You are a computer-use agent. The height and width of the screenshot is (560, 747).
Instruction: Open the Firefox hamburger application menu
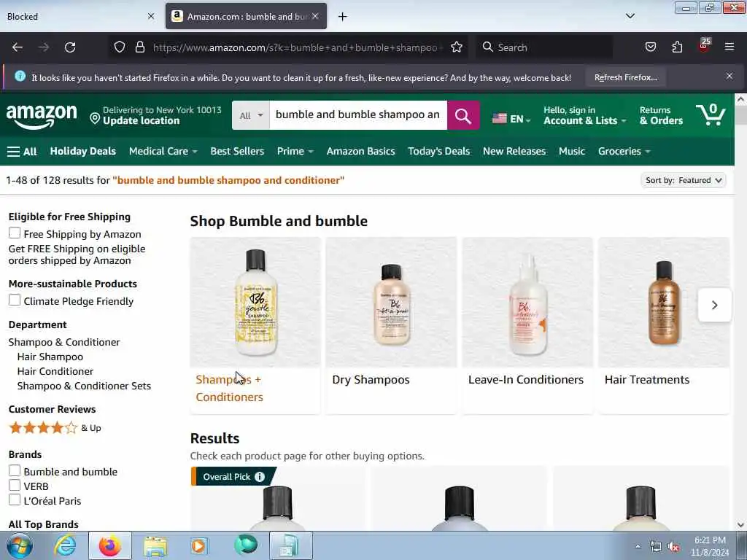point(729,47)
